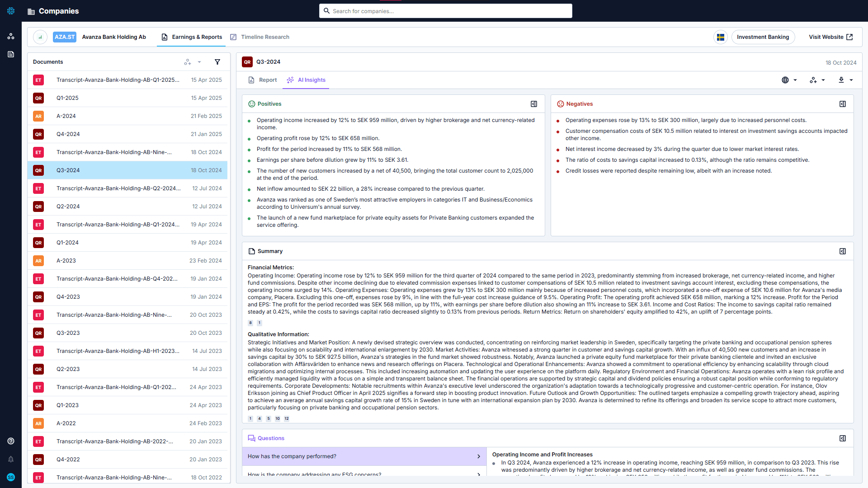Click citation reference 12 under Qualitative Information
868x488 pixels.
click(x=287, y=418)
